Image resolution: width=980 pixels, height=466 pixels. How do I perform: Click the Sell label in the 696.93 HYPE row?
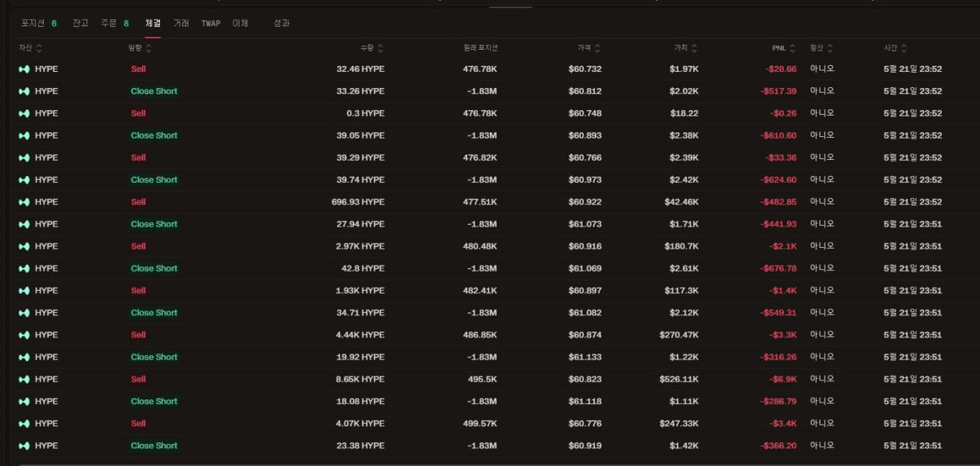pyautogui.click(x=138, y=202)
